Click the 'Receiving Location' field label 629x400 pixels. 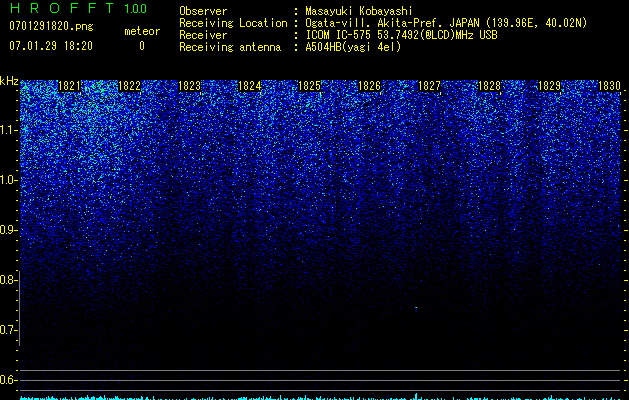point(233,23)
